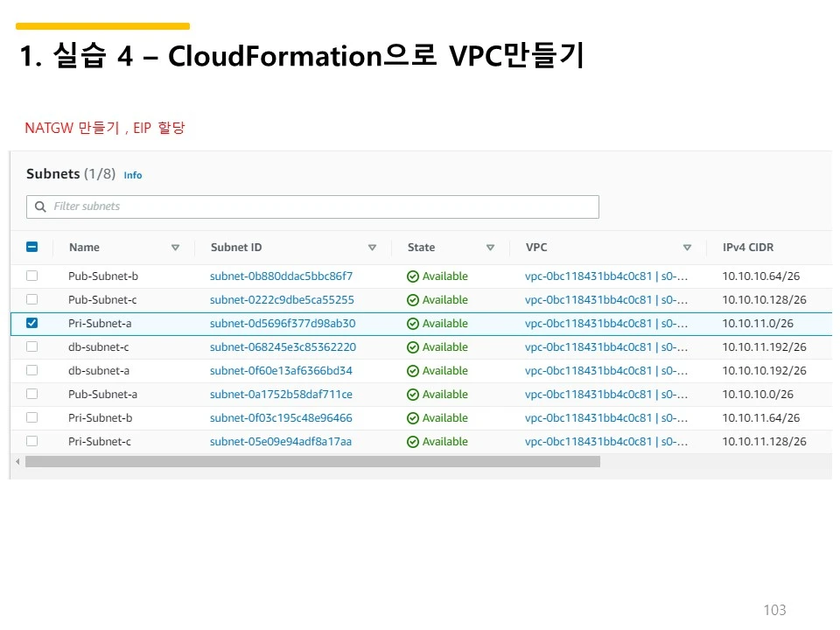Sort by VPC column arrow
The height and width of the screenshot is (630, 840).
pyautogui.click(x=688, y=248)
